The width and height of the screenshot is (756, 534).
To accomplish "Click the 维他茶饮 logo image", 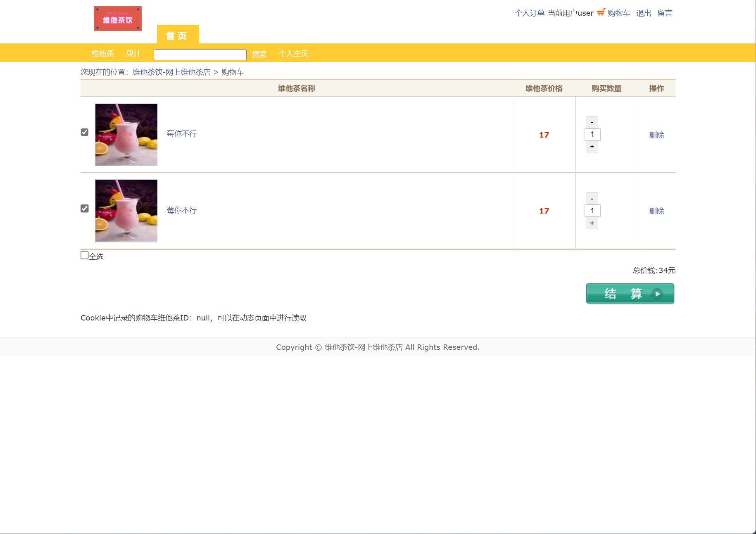I will pos(117,18).
